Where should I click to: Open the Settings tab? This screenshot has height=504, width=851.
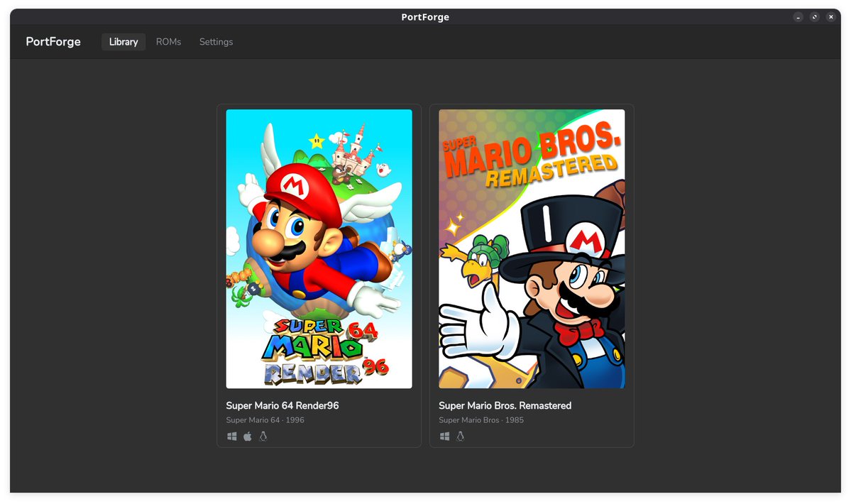tap(216, 42)
